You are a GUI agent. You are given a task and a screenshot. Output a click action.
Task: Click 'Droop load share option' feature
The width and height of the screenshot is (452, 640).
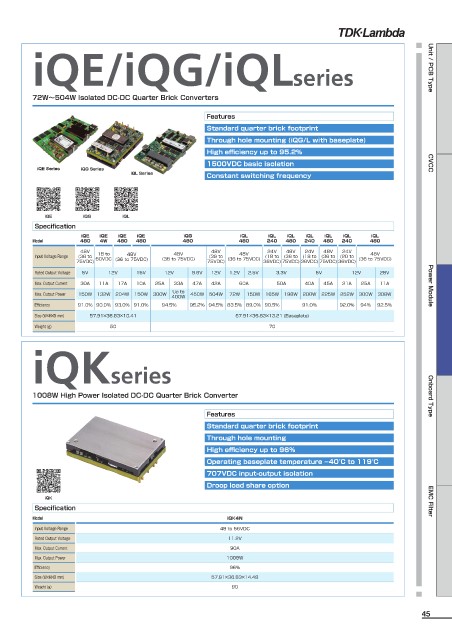coord(299,485)
